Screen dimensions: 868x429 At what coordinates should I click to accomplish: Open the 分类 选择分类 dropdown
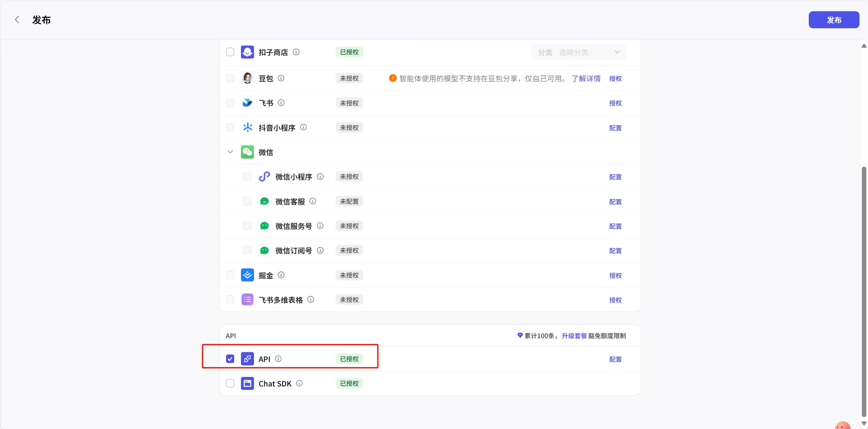(x=578, y=52)
